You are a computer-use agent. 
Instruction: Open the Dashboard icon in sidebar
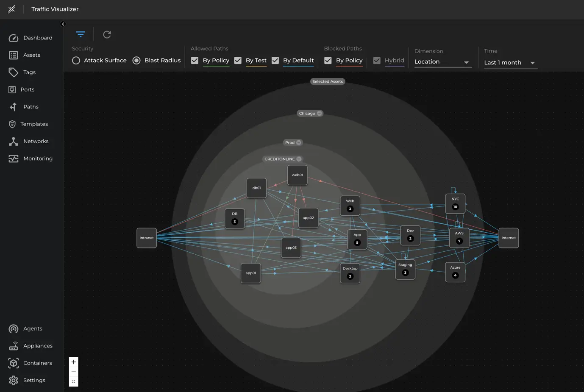click(14, 38)
